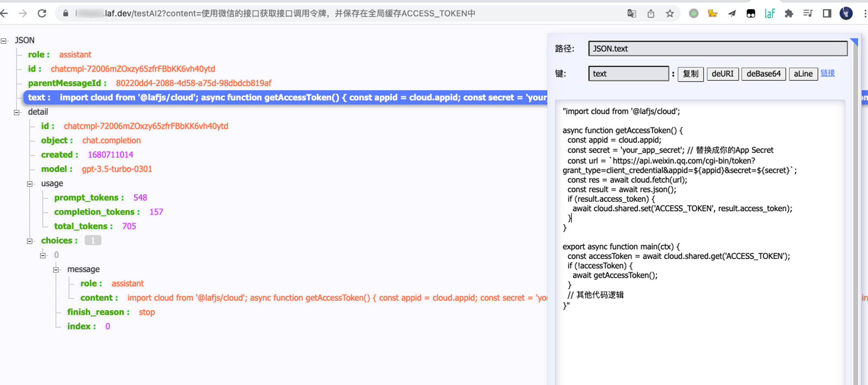Click the deURI button
Viewport: 868px width, 385px height.
[723, 74]
